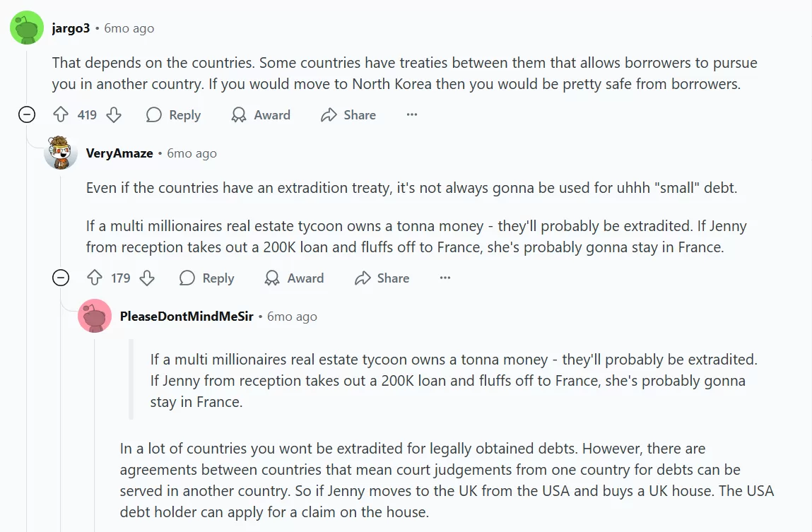This screenshot has width=812, height=532.
Task: Share jargo3's comment
Action: click(348, 115)
